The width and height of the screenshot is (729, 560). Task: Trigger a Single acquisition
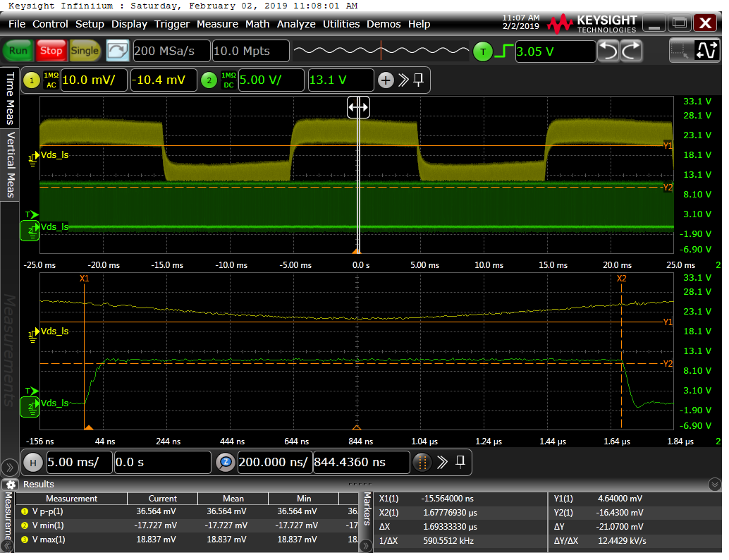coord(85,51)
